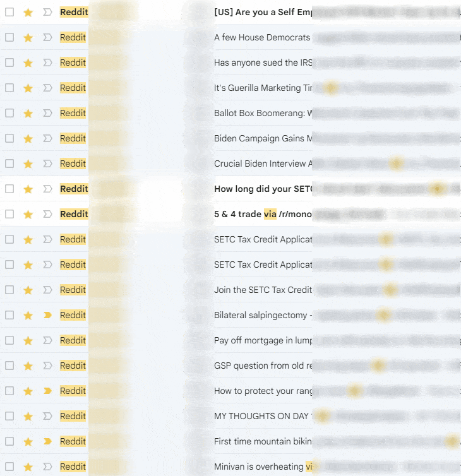
Task: Toggle importance marker on 'Has anyone sued the IRS'
Action: tap(47, 62)
